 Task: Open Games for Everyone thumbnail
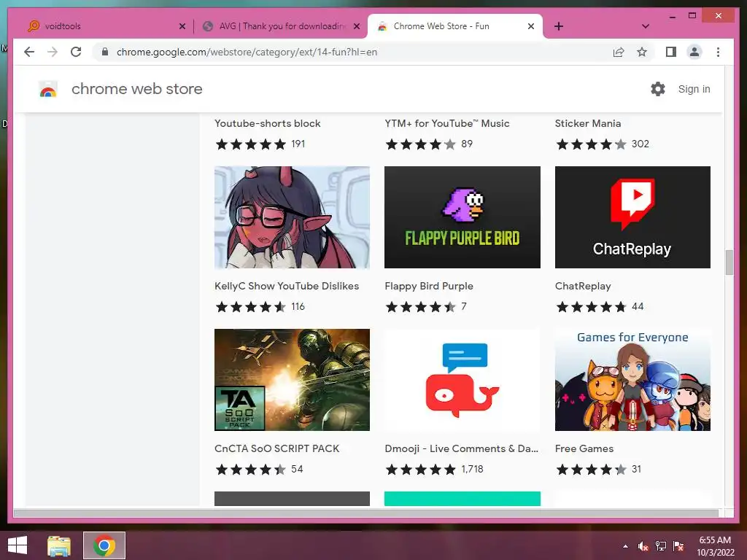632,380
